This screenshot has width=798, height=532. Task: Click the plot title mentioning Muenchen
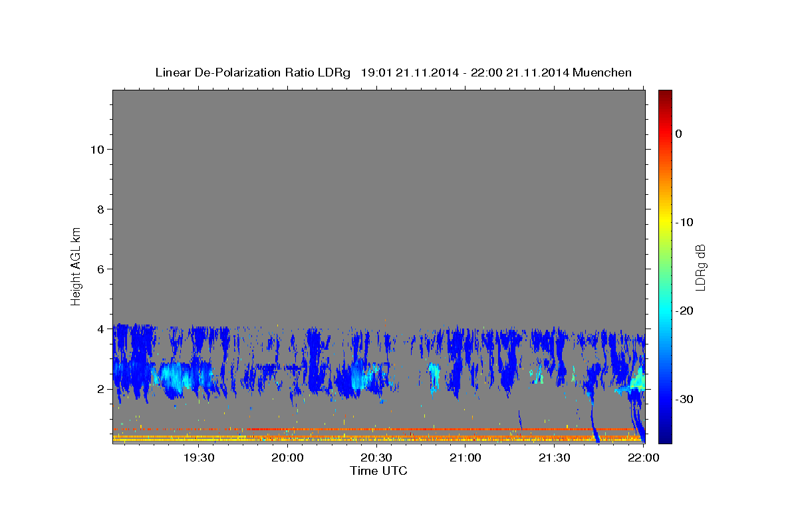[393, 72]
